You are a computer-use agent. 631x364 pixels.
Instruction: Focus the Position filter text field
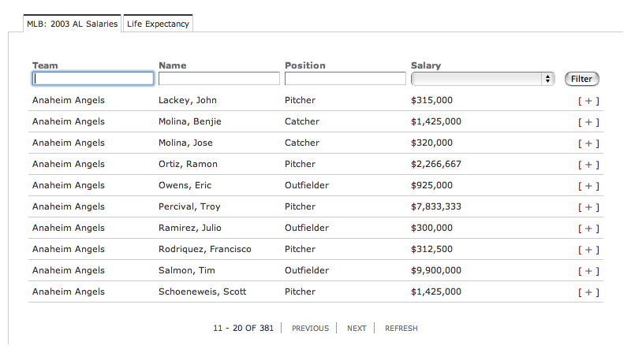click(345, 78)
